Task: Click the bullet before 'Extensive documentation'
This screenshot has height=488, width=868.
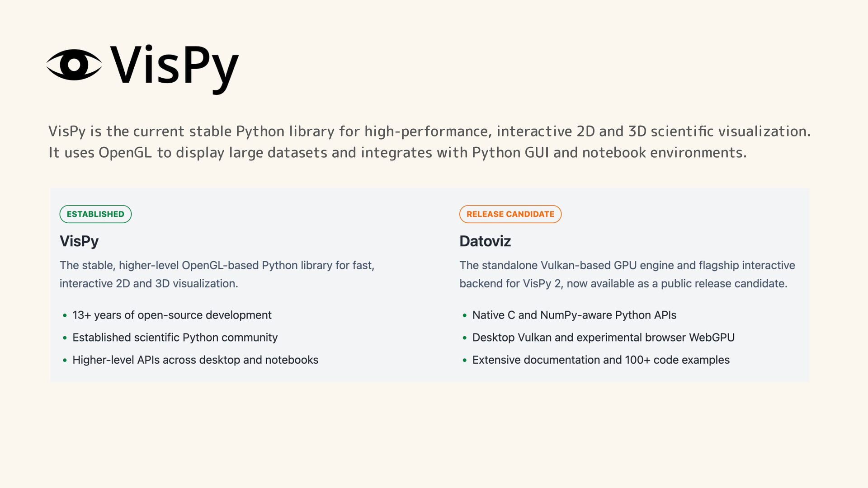Action: (464, 361)
